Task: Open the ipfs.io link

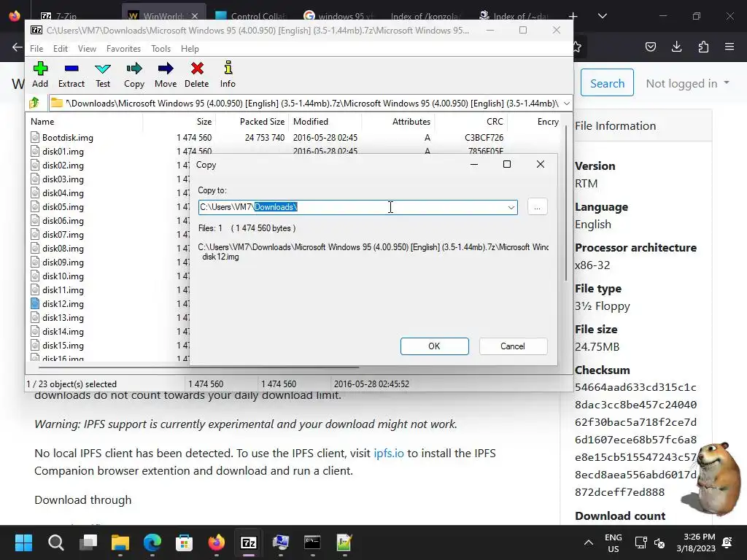Action: [388, 453]
